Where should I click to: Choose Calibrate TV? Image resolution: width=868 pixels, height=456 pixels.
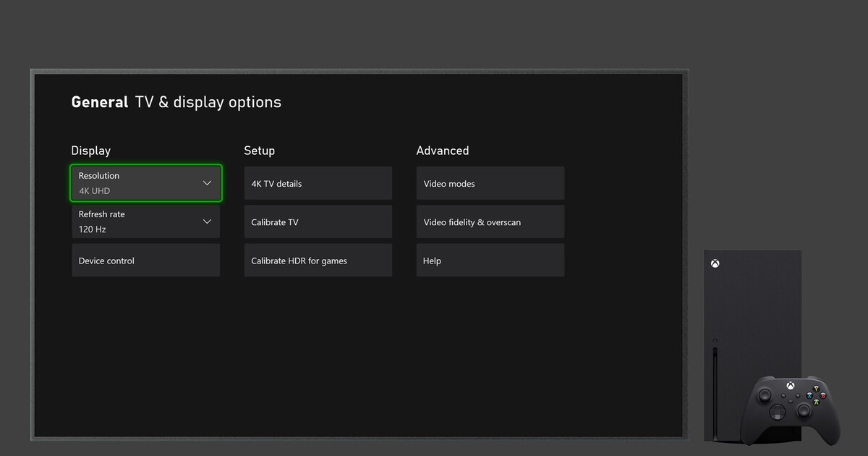click(318, 221)
